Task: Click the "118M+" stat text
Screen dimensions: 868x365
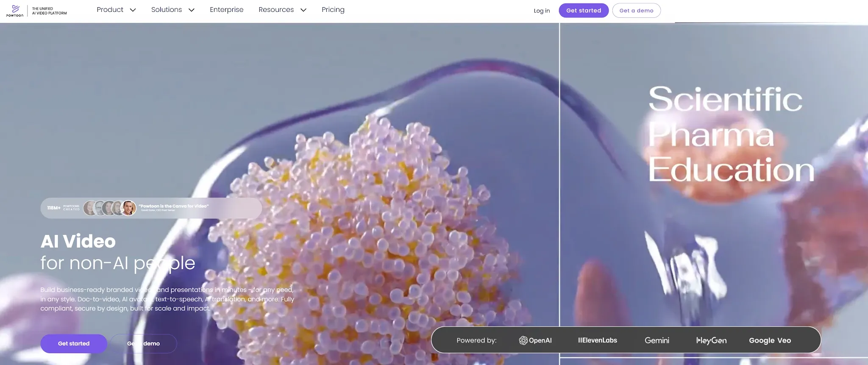Action: pos(54,208)
